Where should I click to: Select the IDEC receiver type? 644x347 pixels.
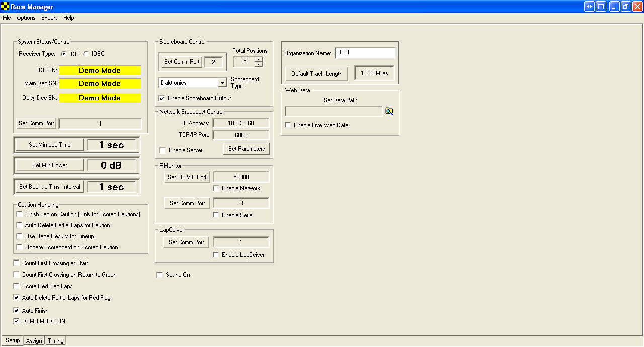(86, 54)
